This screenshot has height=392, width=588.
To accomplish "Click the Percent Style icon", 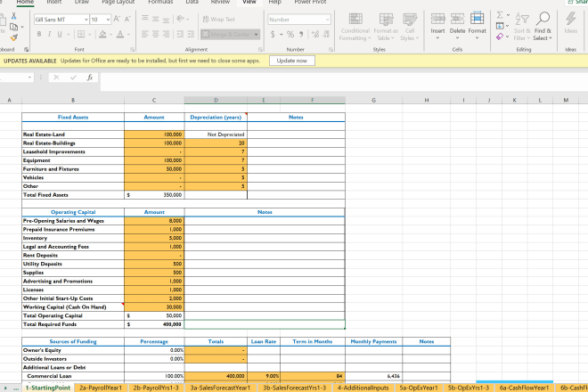I will pyautogui.click(x=290, y=35).
